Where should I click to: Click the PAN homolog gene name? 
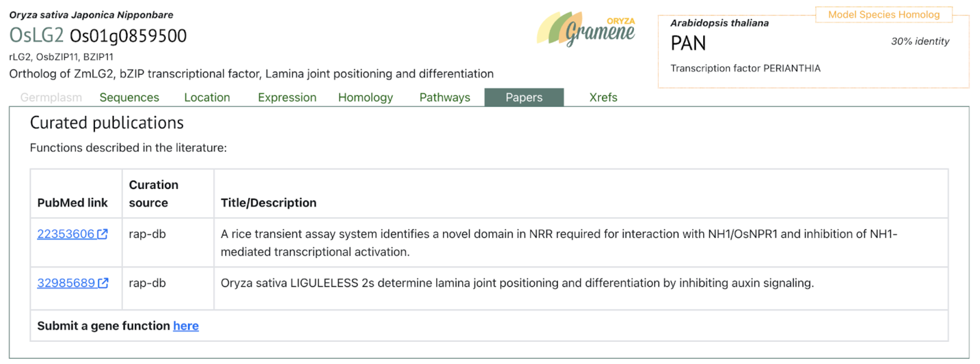pos(688,43)
